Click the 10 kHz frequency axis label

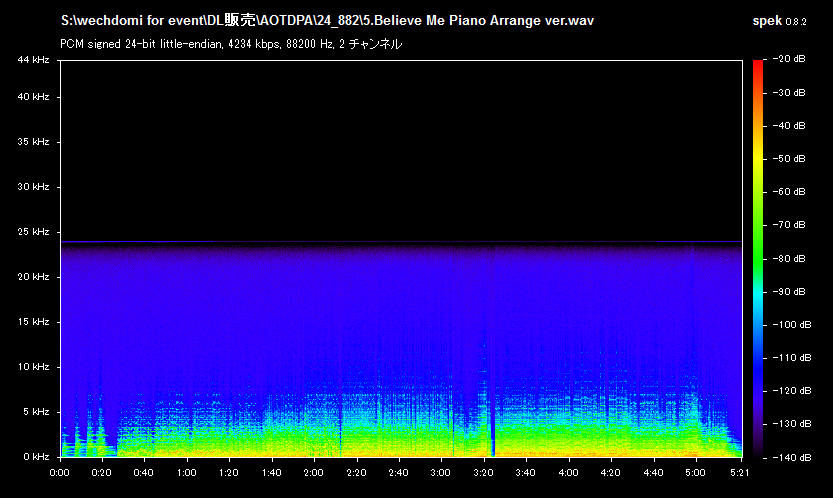(33, 367)
